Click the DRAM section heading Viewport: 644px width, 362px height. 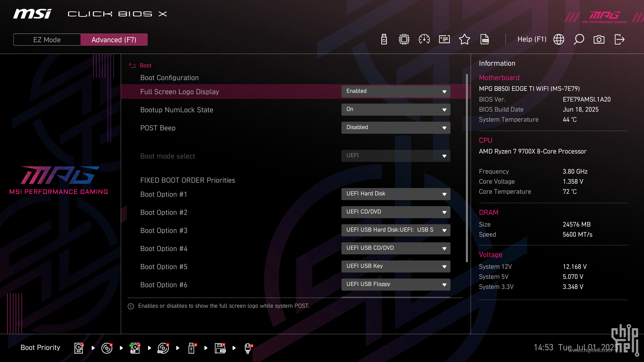coord(488,213)
